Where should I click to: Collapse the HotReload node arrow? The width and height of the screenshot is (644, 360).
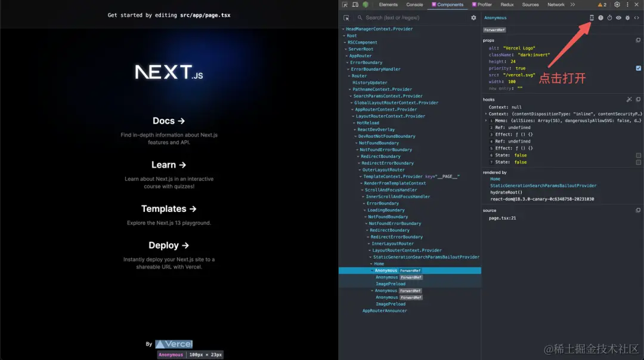354,123
